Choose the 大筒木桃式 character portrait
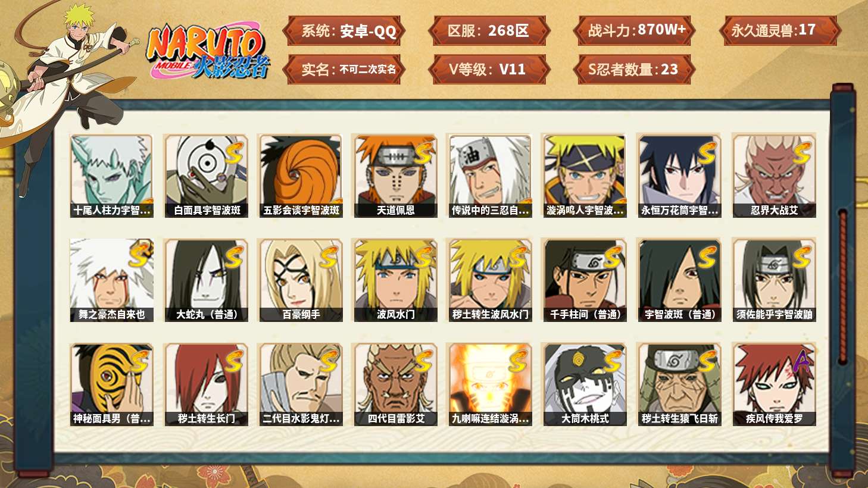The image size is (868, 488). tap(585, 384)
